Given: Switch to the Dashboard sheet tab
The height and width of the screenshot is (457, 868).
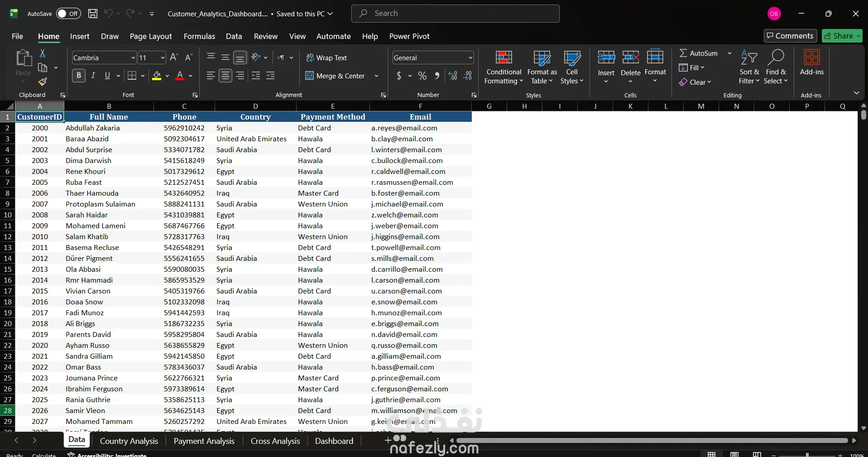Looking at the screenshot, I should coord(334,441).
